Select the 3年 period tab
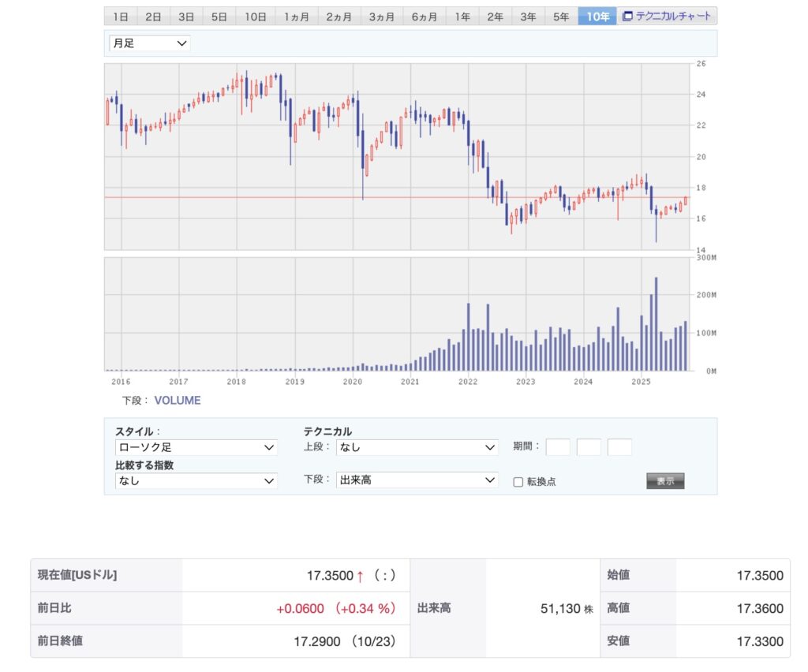Screen dimensions: 808x672 [528, 17]
